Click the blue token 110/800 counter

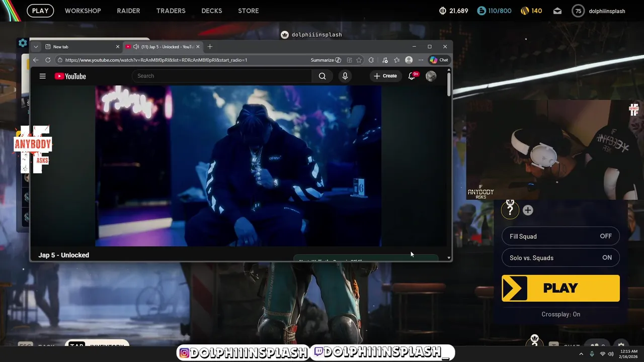coord(494,11)
